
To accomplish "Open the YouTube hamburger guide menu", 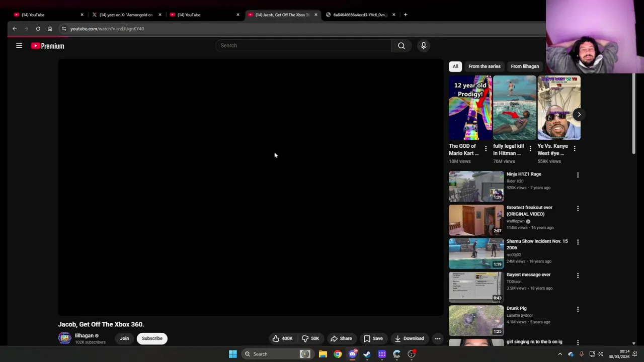I will [19, 46].
